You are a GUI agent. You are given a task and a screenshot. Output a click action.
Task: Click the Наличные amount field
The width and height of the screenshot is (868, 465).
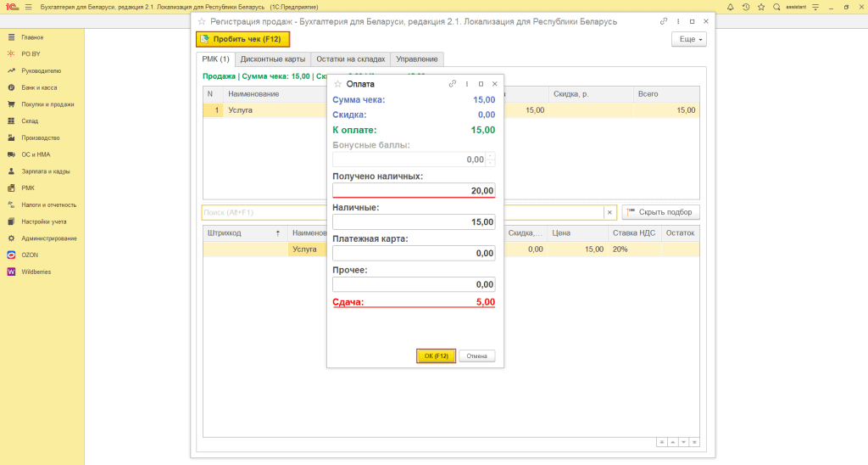pyautogui.click(x=414, y=221)
